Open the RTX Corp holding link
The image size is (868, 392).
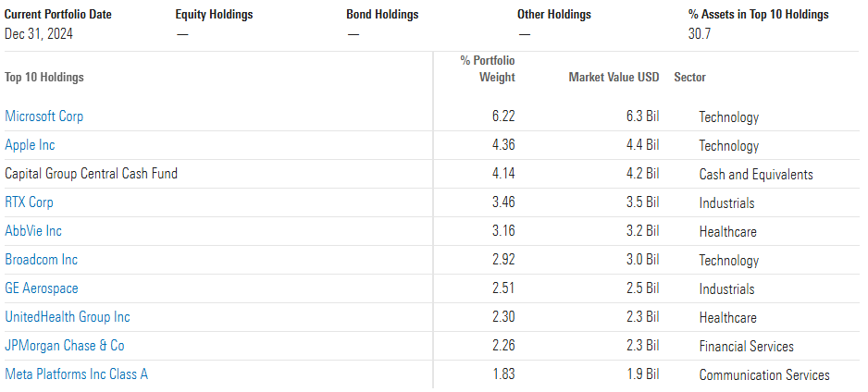click(30, 202)
